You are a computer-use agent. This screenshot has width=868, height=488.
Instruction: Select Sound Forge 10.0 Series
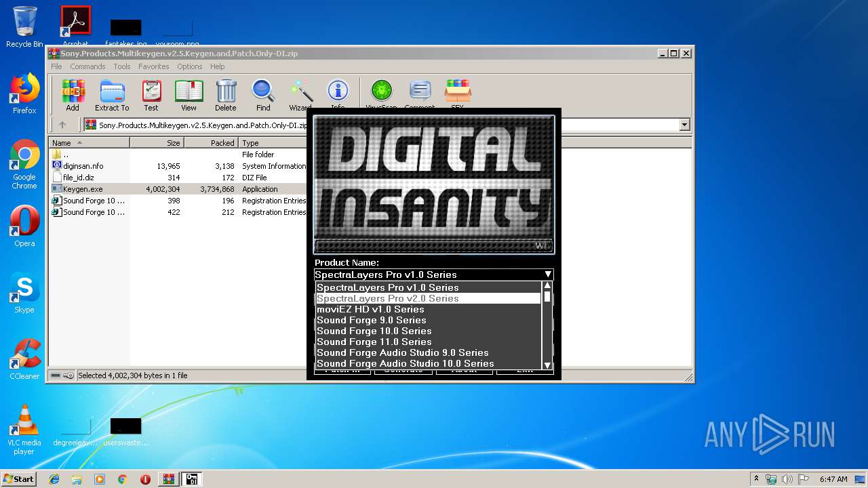pos(429,331)
